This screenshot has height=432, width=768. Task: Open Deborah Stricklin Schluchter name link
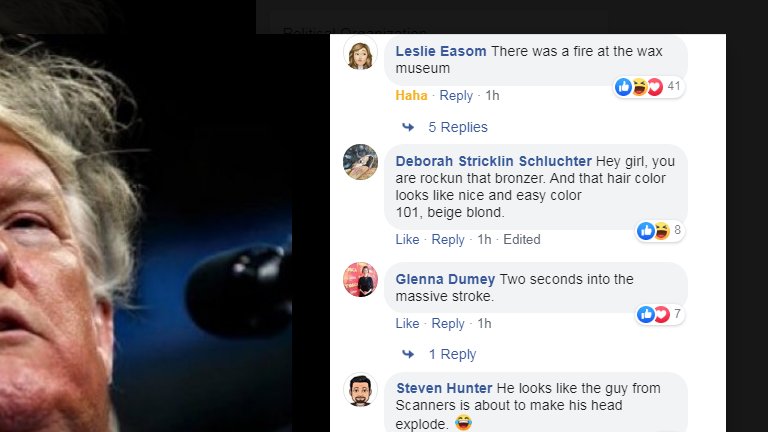click(x=494, y=161)
